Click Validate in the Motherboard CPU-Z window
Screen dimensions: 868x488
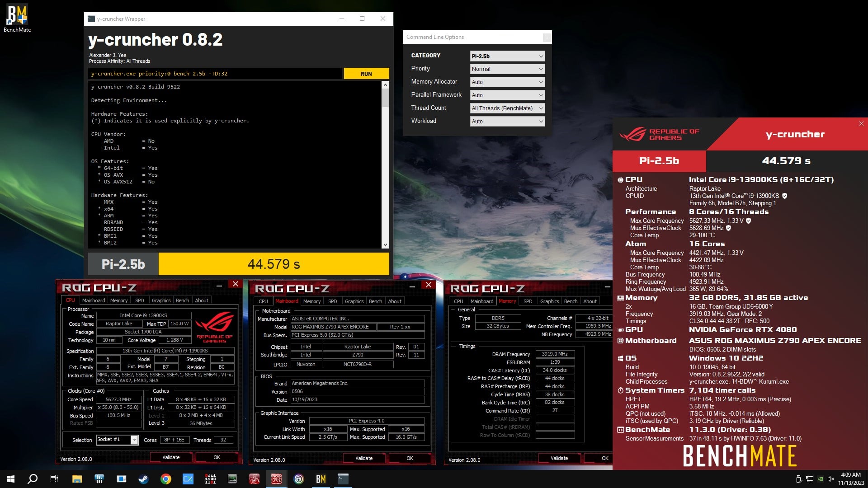click(x=364, y=458)
